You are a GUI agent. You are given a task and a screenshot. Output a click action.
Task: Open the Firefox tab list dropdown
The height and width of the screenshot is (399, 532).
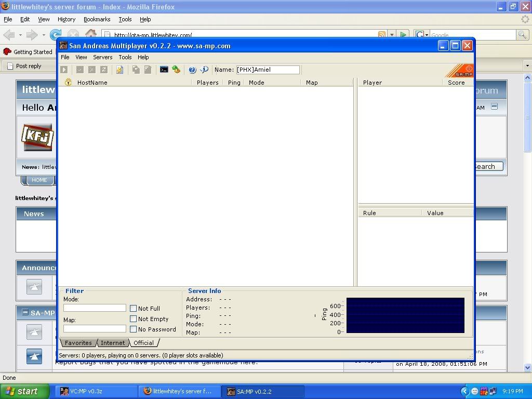527,65
